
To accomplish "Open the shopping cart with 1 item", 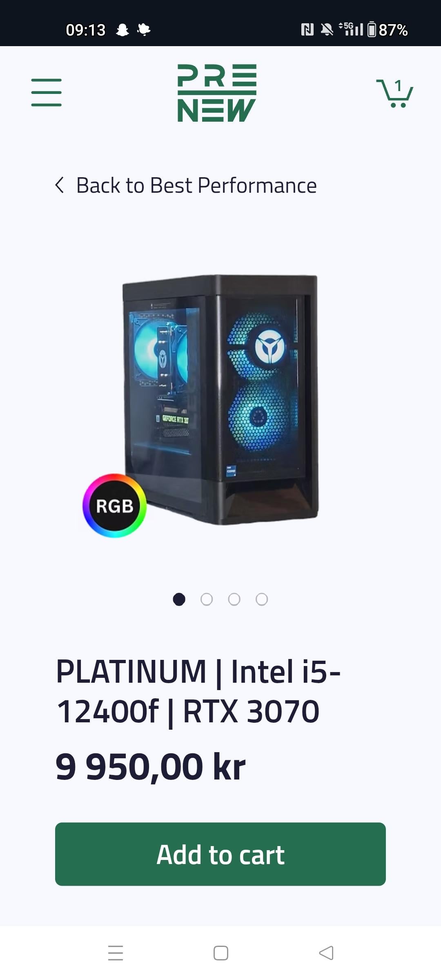I will [x=394, y=93].
